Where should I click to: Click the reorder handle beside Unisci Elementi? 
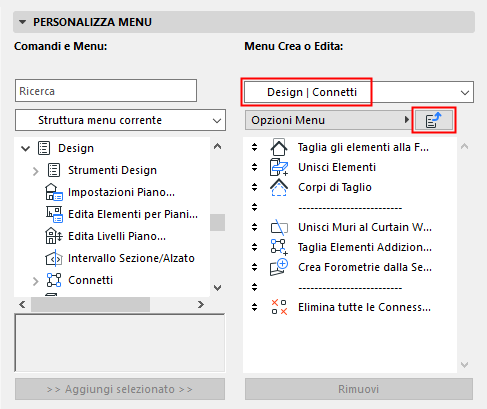point(255,167)
